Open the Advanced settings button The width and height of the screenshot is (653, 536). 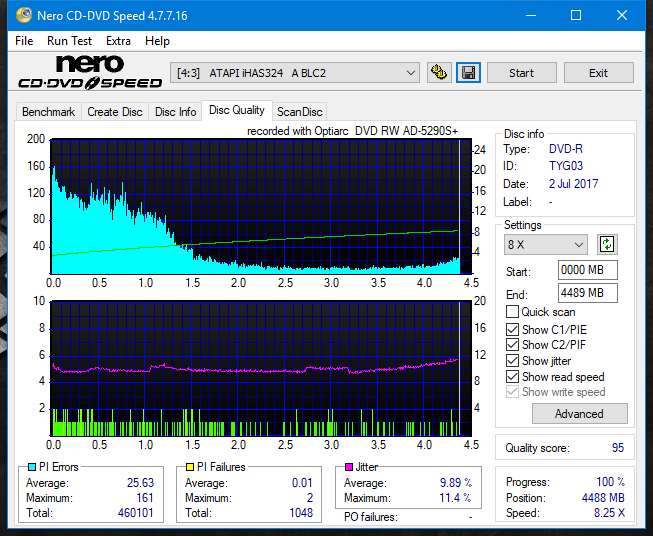coord(579,414)
